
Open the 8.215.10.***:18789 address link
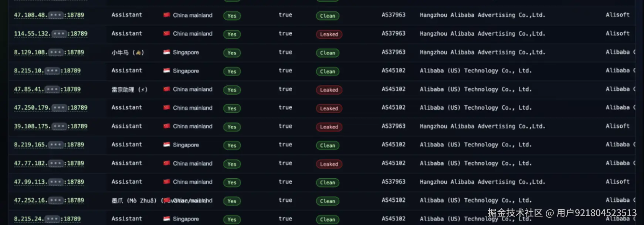coord(47,71)
